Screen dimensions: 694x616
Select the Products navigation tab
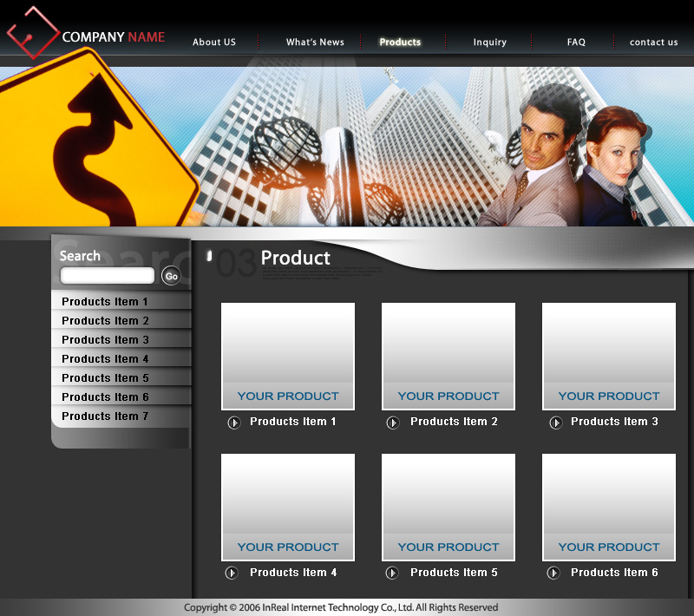[400, 43]
